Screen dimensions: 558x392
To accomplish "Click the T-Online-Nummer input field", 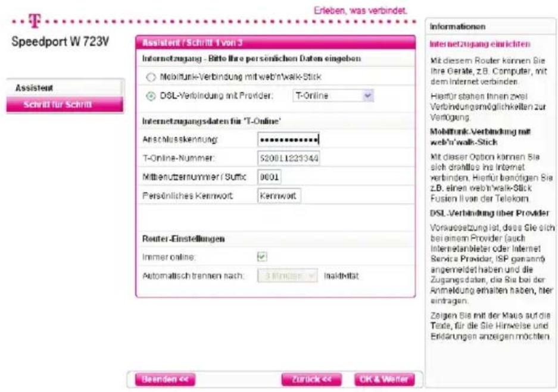I will click(x=289, y=158).
